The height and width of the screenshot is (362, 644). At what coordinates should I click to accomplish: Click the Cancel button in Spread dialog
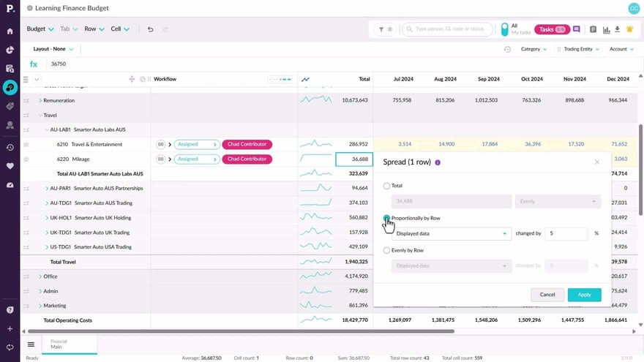tap(547, 295)
